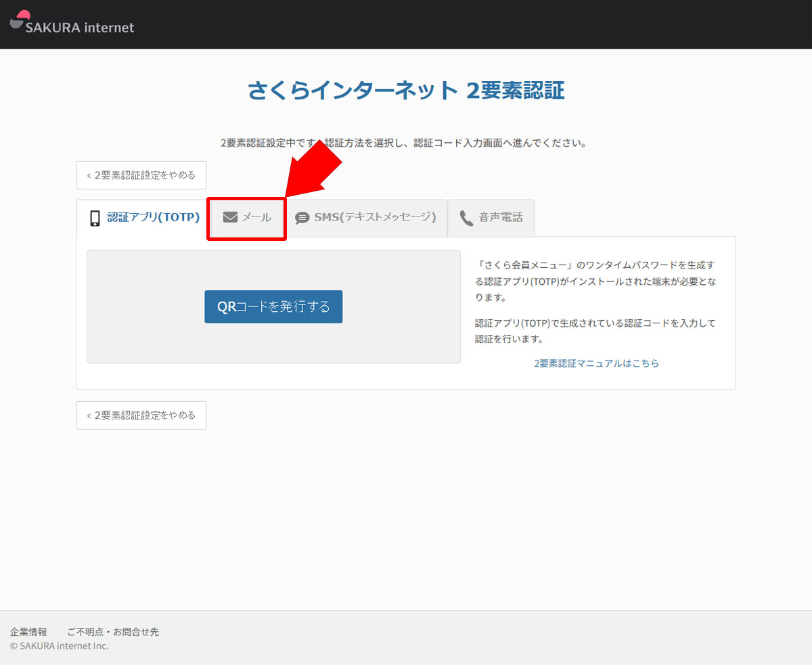Click the speech bubble icon on SMS tab

pyautogui.click(x=302, y=218)
